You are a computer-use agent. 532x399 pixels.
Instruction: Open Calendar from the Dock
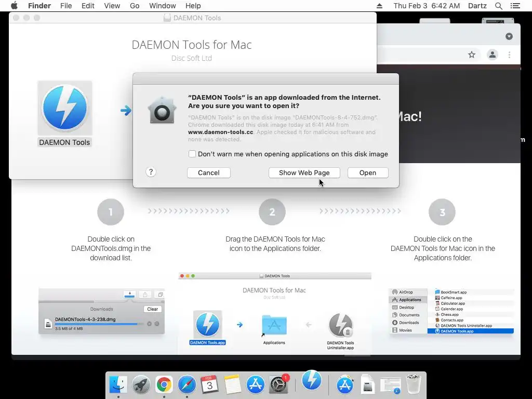[x=210, y=385]
